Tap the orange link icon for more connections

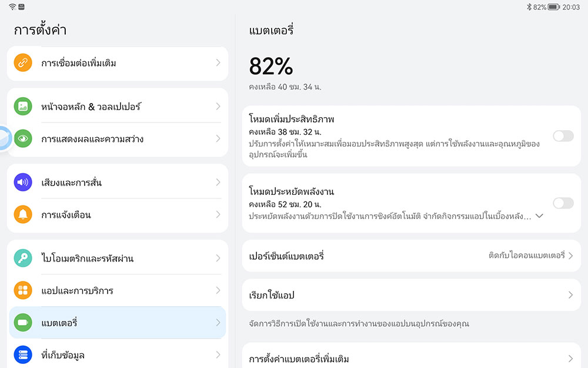[23, 62]
